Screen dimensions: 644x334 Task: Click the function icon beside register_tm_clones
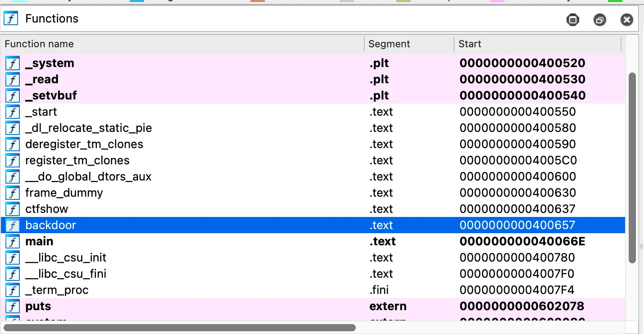13,161
